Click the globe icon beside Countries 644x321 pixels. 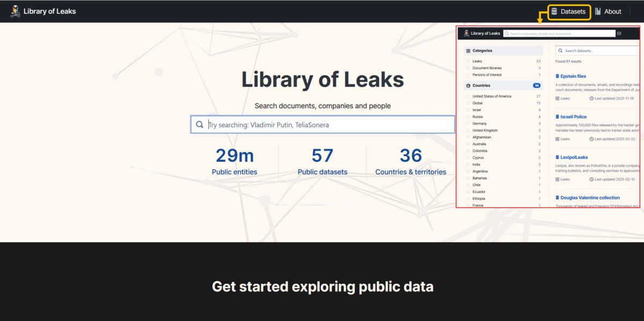(x=468, y=85)
